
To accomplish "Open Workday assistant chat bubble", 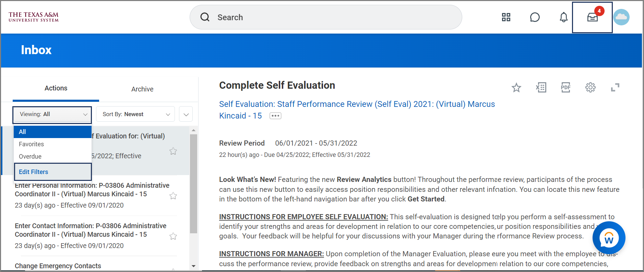I will point(609,238).
